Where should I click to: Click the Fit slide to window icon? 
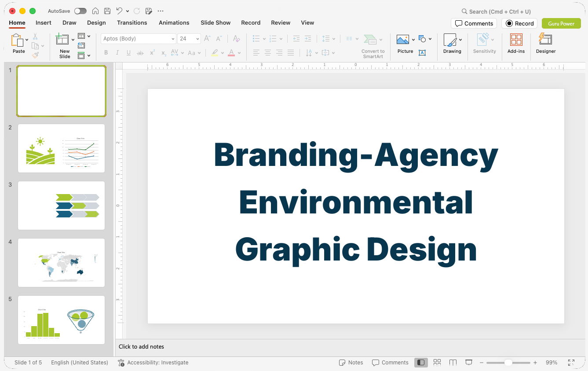(x=571, y=363)
